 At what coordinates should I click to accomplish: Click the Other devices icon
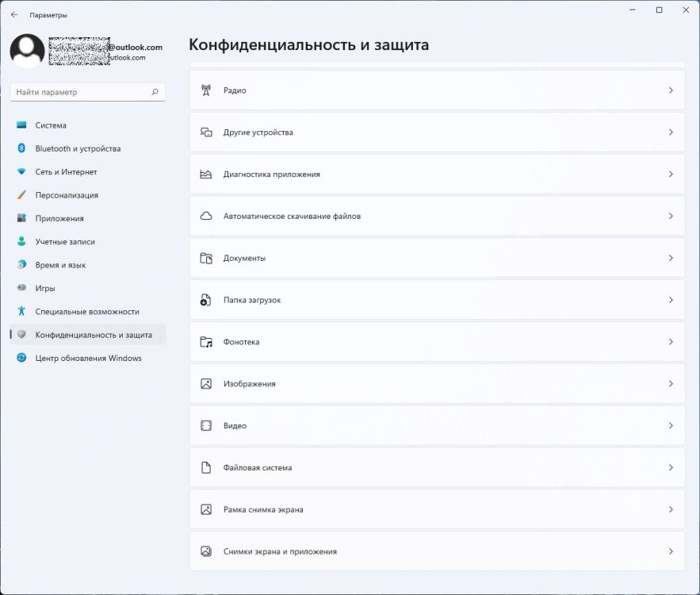pos(206,132)
